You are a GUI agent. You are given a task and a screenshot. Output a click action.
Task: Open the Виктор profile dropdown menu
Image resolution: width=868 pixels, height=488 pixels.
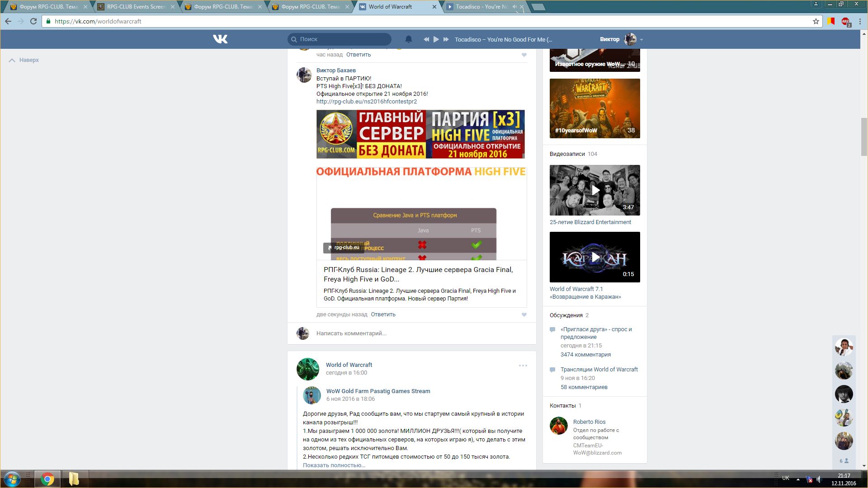641,40
